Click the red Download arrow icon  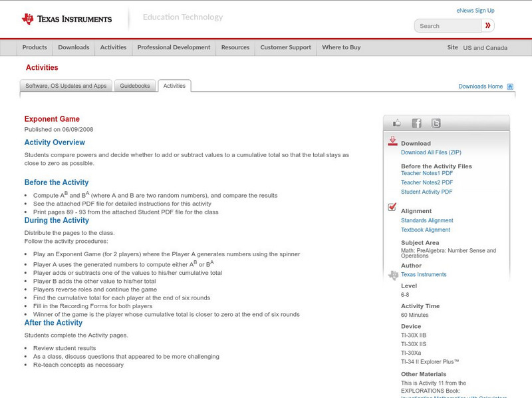(x=392, y=141)
